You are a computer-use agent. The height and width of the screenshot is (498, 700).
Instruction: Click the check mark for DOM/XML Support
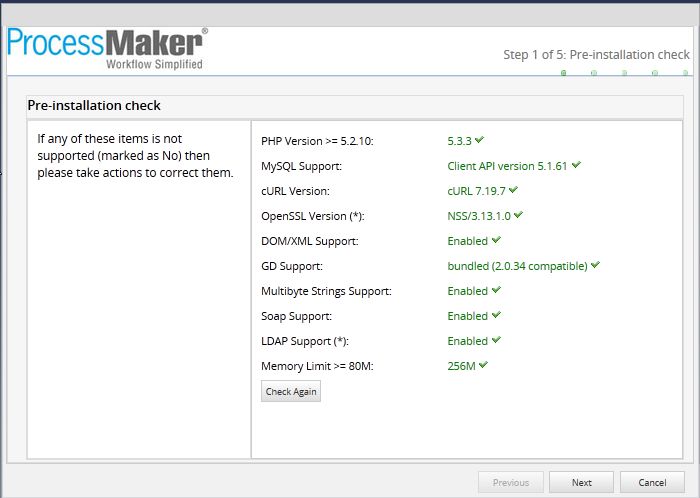tap(496, 240)
